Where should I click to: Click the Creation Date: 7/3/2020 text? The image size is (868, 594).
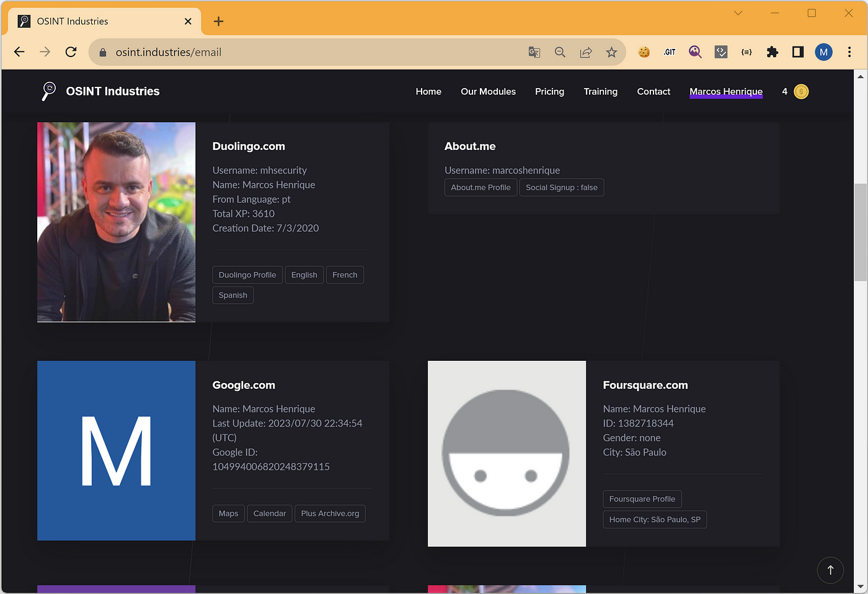pyautogui.click(x=265, y=228)
